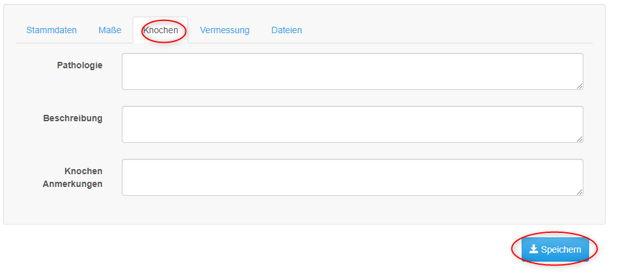
Task: Click the Knochen Anmerkungen label
Action: 73,177
